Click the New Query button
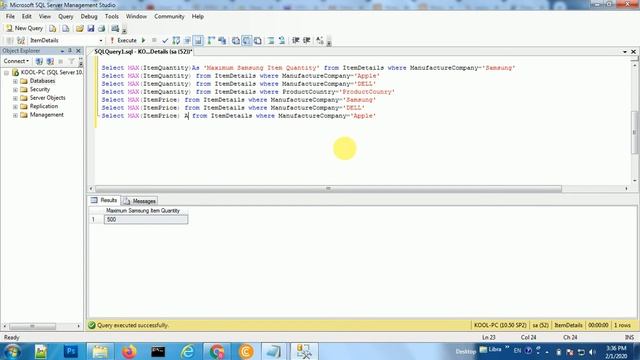This screenshot has width=640, height=360. (x=24, y=28)
